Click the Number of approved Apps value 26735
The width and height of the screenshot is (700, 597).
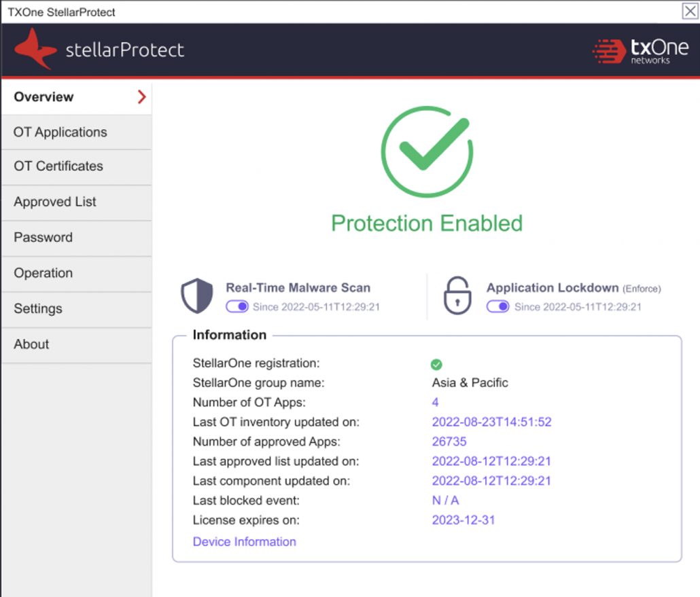449,441
